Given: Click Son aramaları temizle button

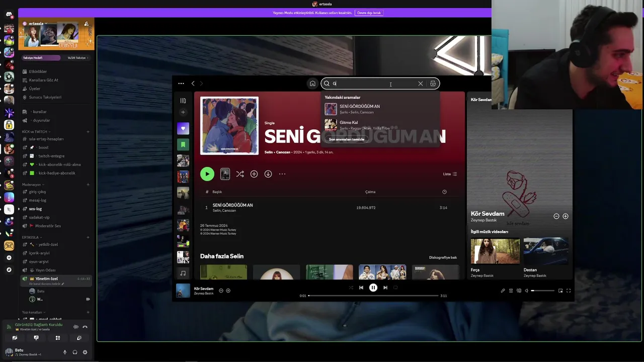Looking at the screenshot, I should tap(347, 139).
